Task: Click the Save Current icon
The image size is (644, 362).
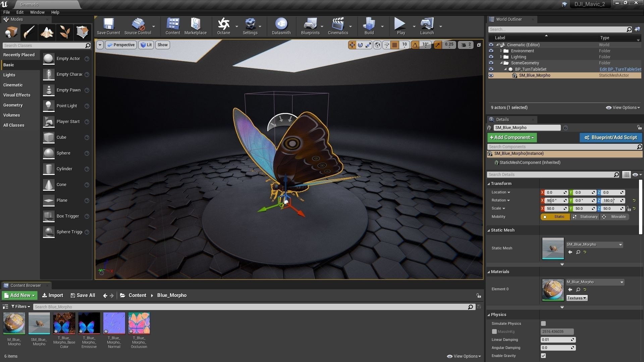Action: pos(108,26)
